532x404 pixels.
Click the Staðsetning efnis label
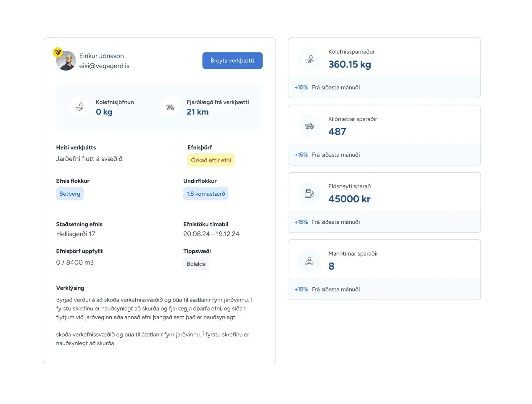79,224
